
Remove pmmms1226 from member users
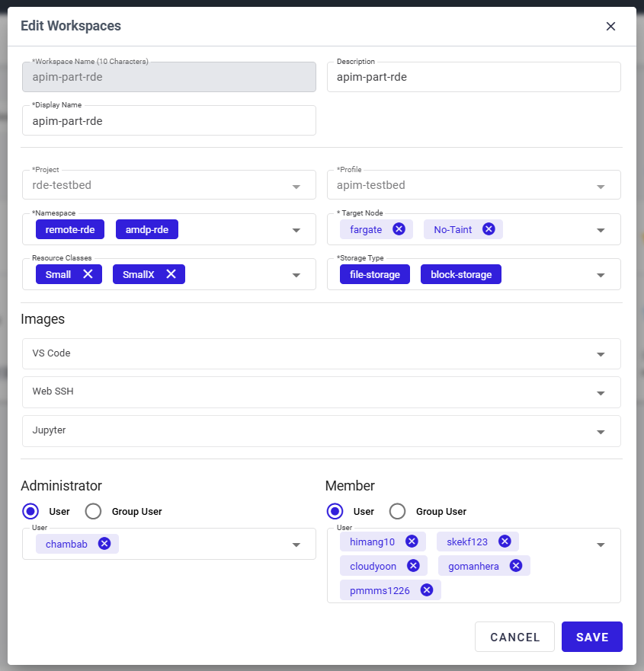tap(427, 590)
